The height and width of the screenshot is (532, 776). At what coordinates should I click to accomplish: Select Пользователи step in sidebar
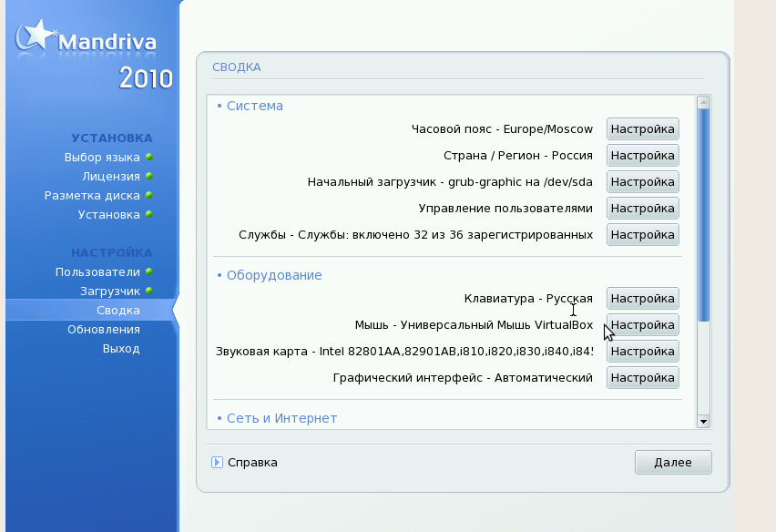click(97, 272)
